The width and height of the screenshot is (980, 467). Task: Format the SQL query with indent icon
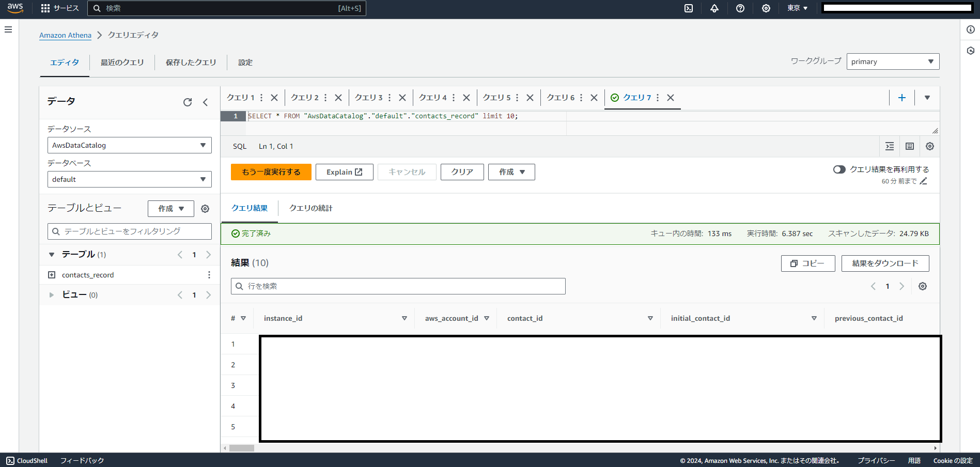pyautogui.click(x=890, y=146)
